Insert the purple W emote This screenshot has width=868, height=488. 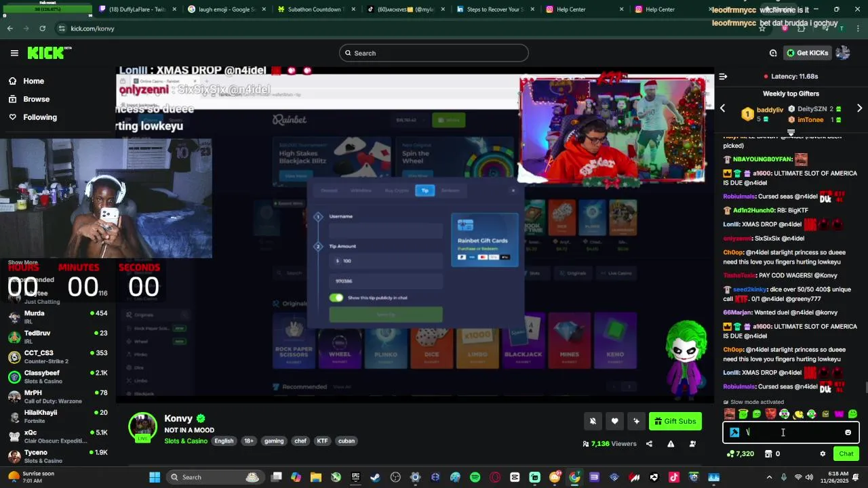tap(839, 414)
